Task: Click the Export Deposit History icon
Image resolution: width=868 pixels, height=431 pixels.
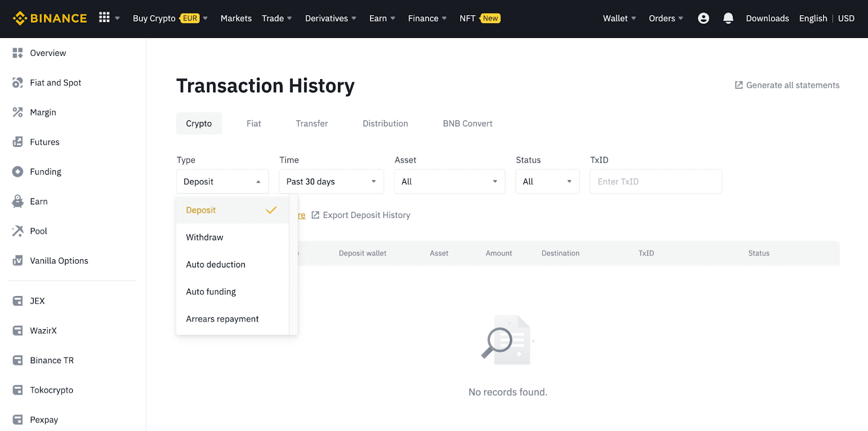Action: tap(315, 215)
